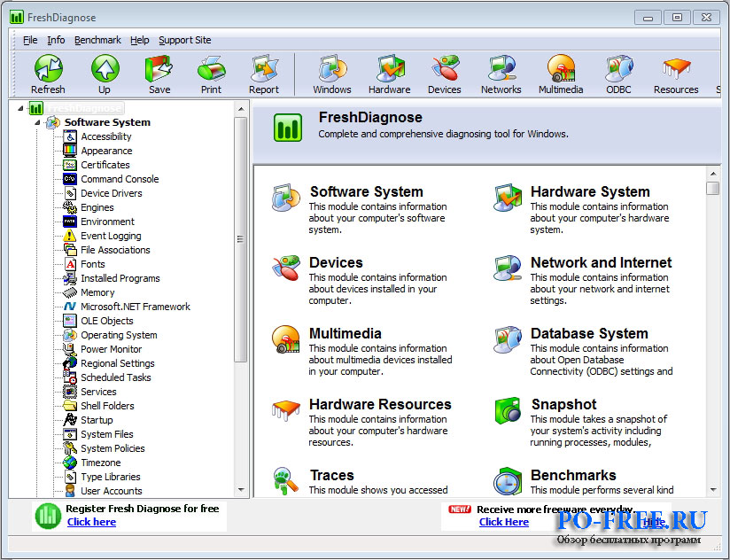Open Devices module icon in main pane
Image resolution: width=730 pixels, height=560 pixels.
286,268
